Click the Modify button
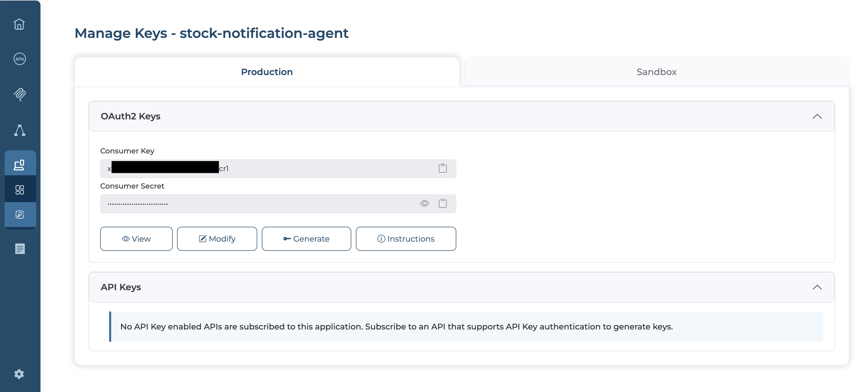 coord(217,239)
